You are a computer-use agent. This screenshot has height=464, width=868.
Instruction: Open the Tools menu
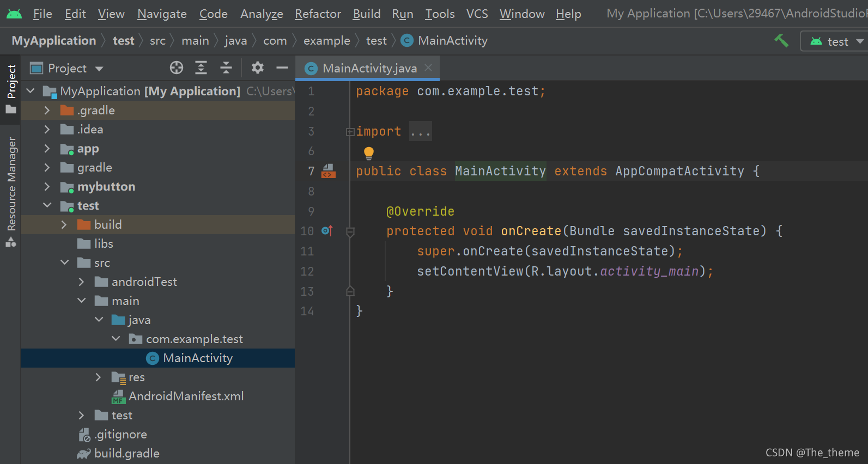440,14
